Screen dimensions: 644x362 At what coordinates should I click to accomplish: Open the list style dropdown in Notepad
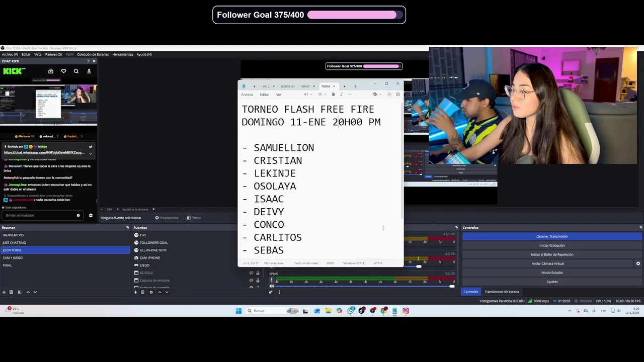[x=321, y=95]
